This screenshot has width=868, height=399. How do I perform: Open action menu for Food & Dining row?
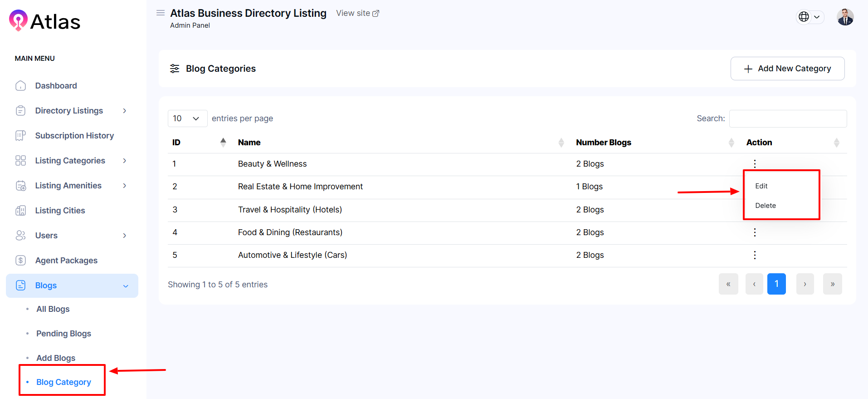755,232
